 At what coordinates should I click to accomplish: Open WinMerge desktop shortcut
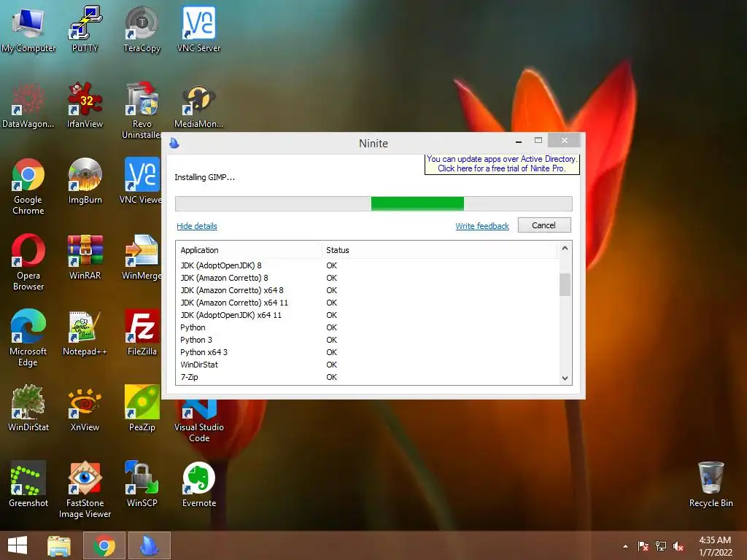coord(142,257)
